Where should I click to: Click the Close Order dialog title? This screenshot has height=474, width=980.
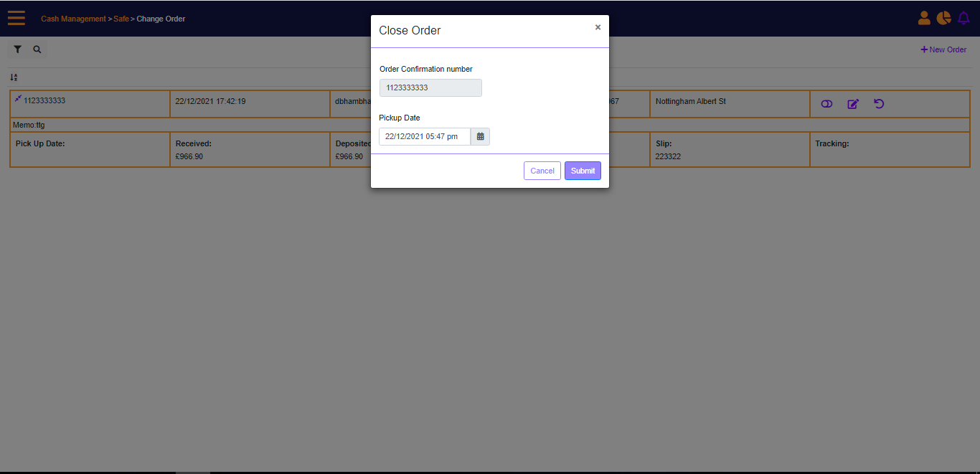click(410, 31)
